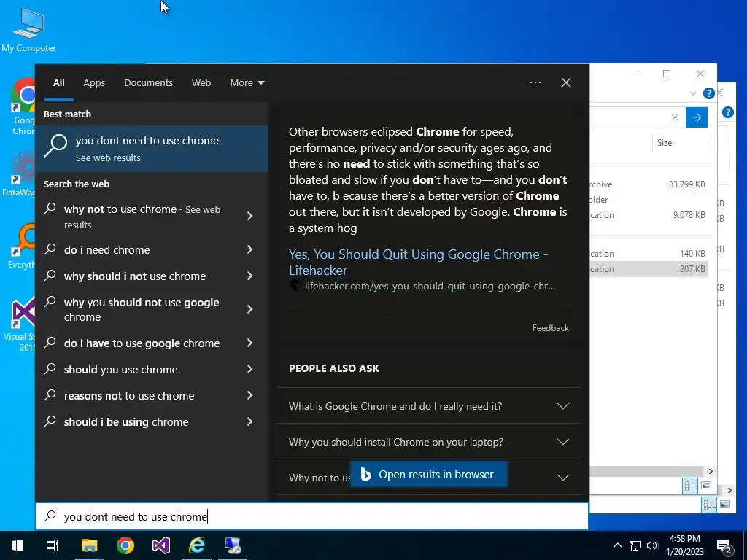Open File Explorer from the taskbar

point(89,545)
